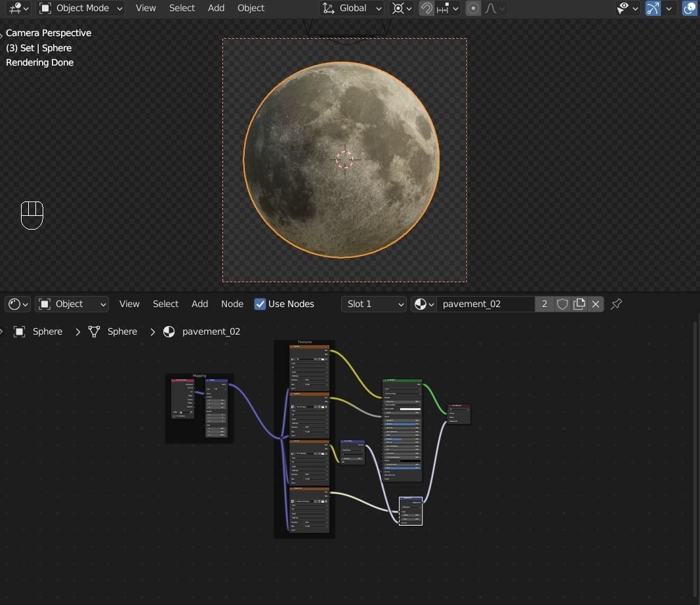Viewport: 700px width, 605px height.
Task: Click the object icon in breadcrumb
Action: [19, 331]
